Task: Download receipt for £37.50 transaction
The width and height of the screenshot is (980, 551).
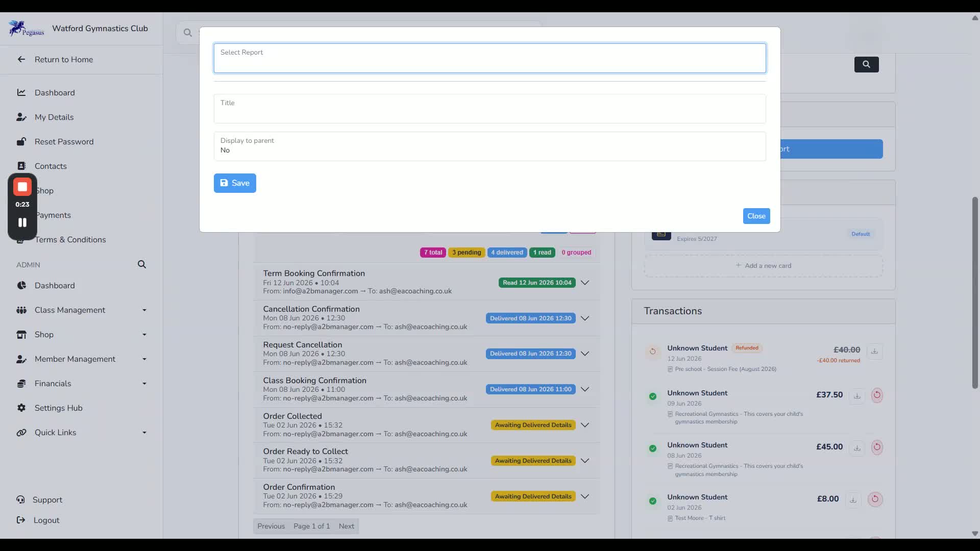Action: 857,395
